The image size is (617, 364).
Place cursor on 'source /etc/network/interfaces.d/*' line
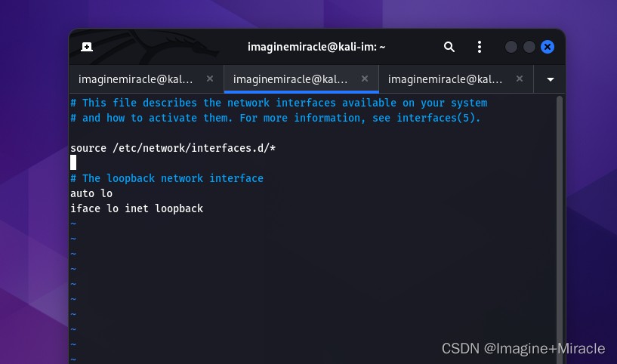coord(173,148)
